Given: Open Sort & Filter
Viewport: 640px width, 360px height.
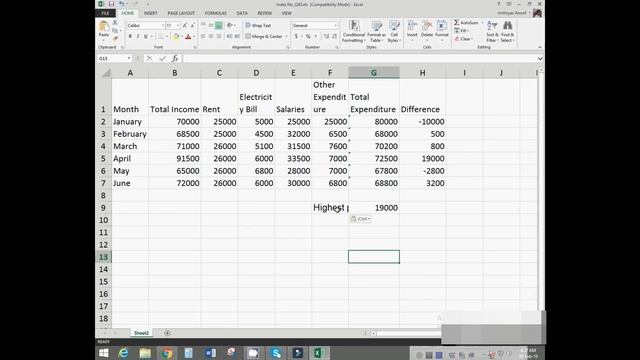Looking at the screenshot, I should click(492, 31).
